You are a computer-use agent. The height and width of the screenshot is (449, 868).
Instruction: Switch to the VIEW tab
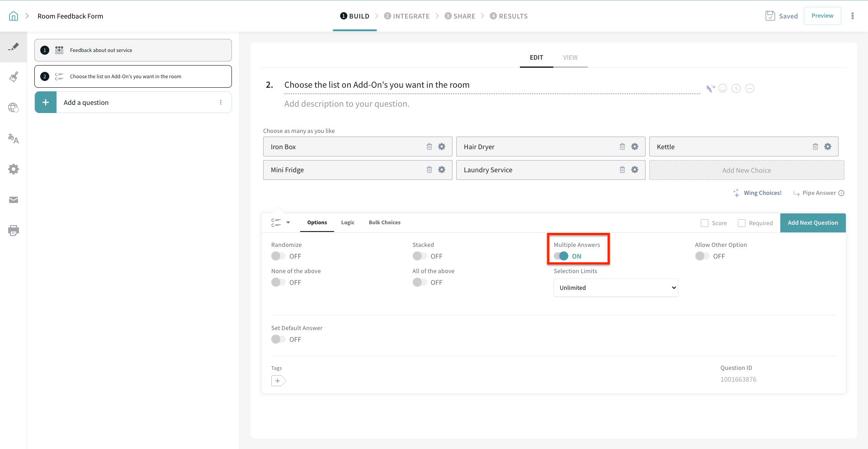[570, 57]
